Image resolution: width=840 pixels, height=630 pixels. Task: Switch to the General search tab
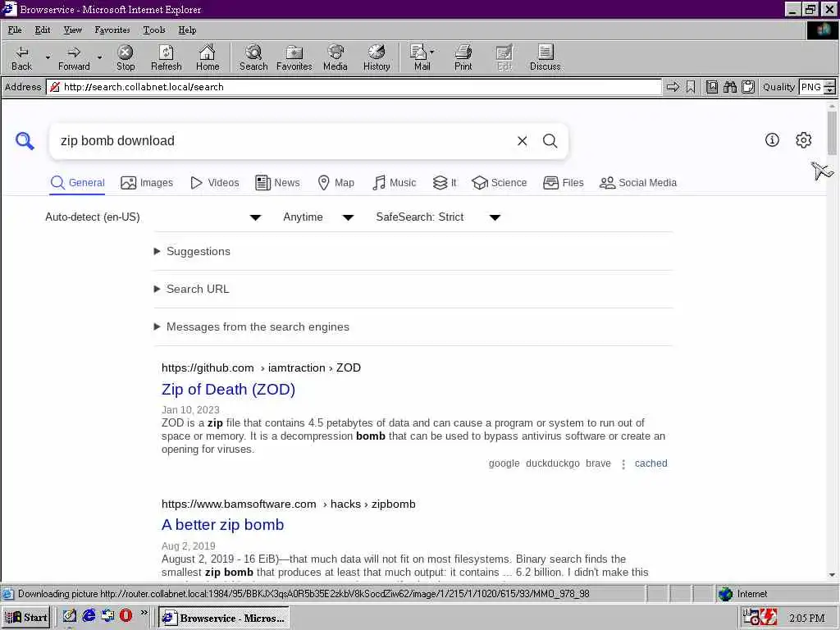(77, 183)
